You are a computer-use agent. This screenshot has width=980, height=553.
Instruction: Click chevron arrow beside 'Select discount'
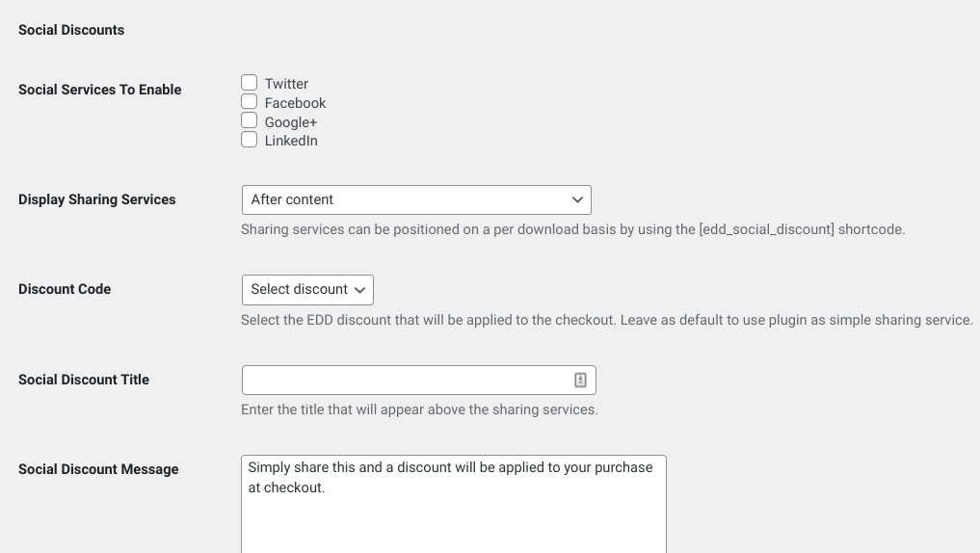click(x=360, y=290)
